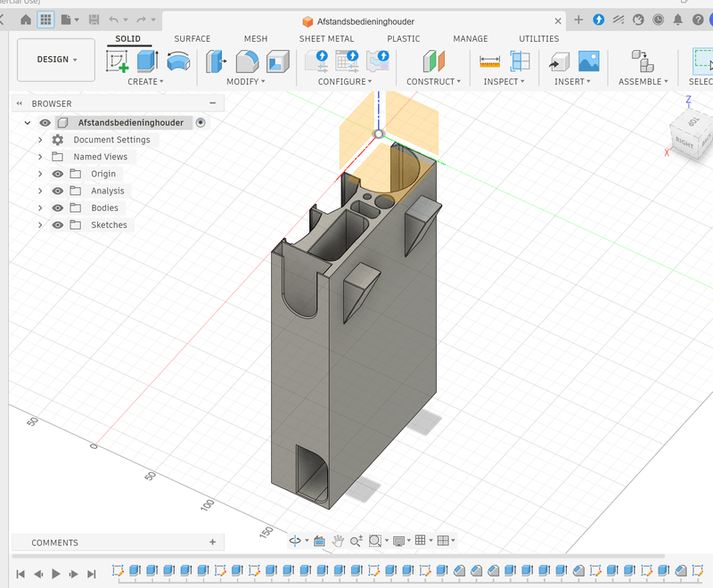Select the Revolve tool
Viewport: 713px width, 588px height.
pos(178,61)
